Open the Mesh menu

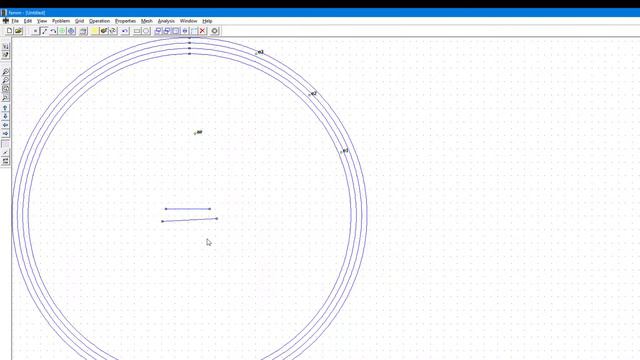pos(147,21)
